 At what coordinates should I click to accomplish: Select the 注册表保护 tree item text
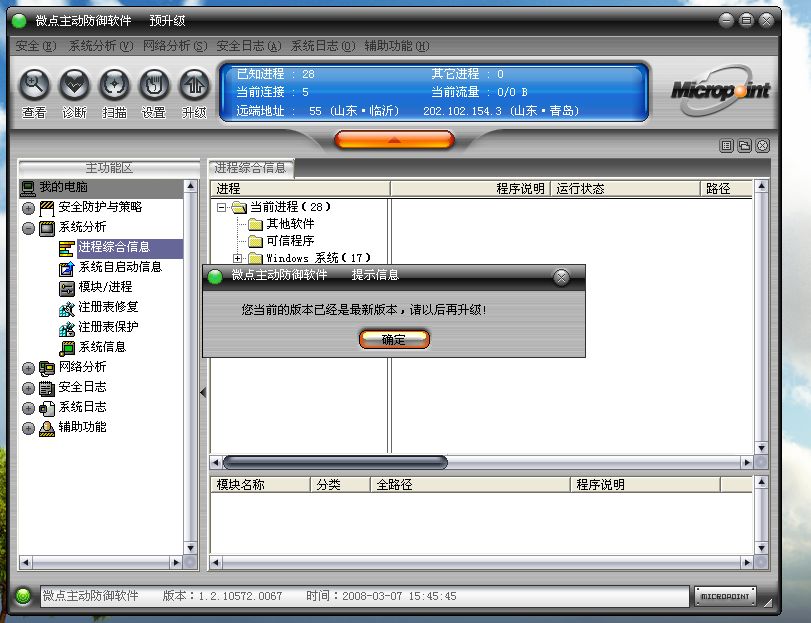point(108,327)
